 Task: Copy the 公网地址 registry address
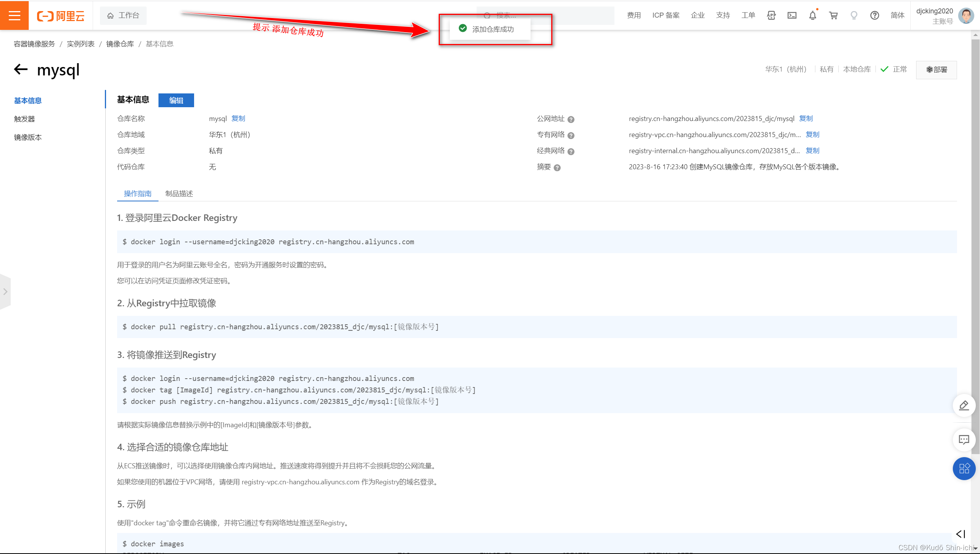(x=806, y=119)
